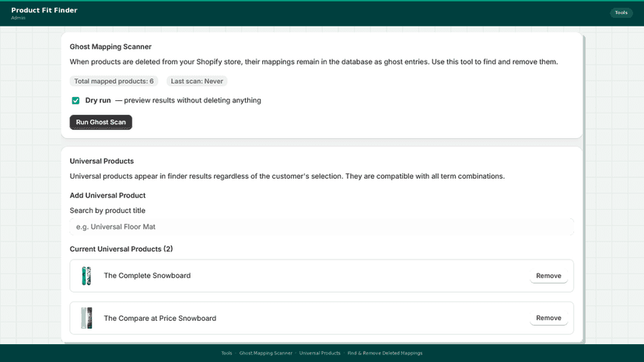Click the Run Ghost Scan button
The height and width of the screenshot is (362, 644).
pos(100,122)
